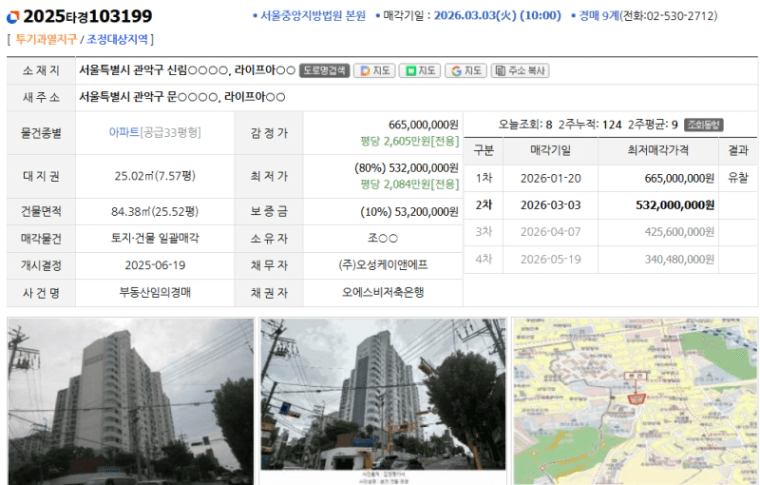
Task: Copy the address with 주소 복사
Action: point(520,71)
